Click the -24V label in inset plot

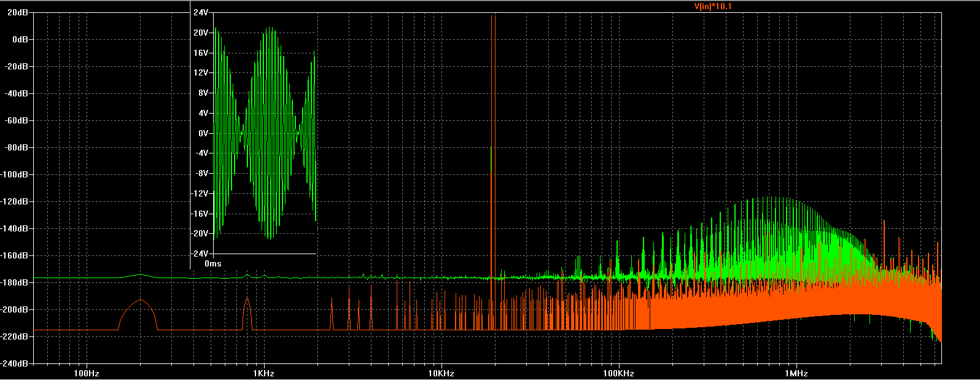tap(200, 254)
